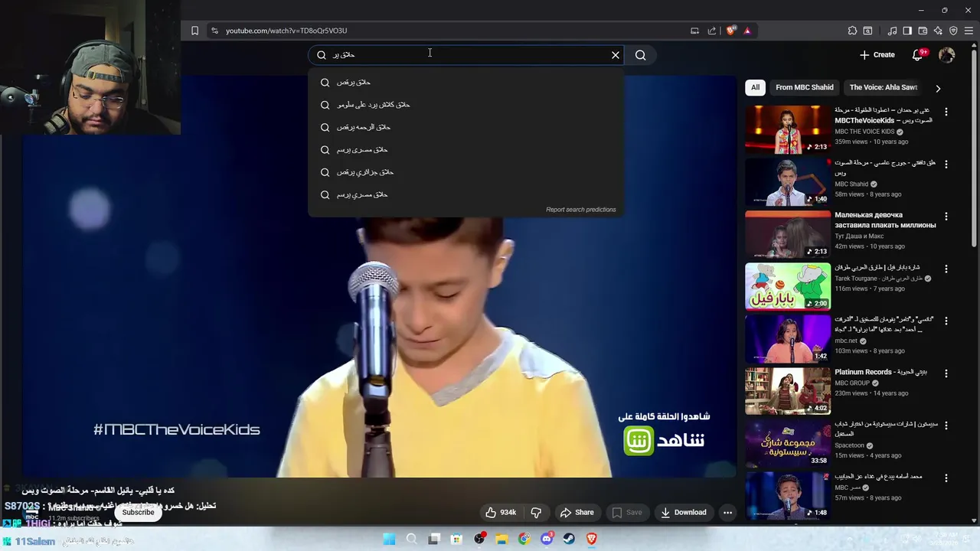Open File Explorer from the taskbar
Image resolution: width=980 pixels, height=551 pixels.
(x=501, y=539)
